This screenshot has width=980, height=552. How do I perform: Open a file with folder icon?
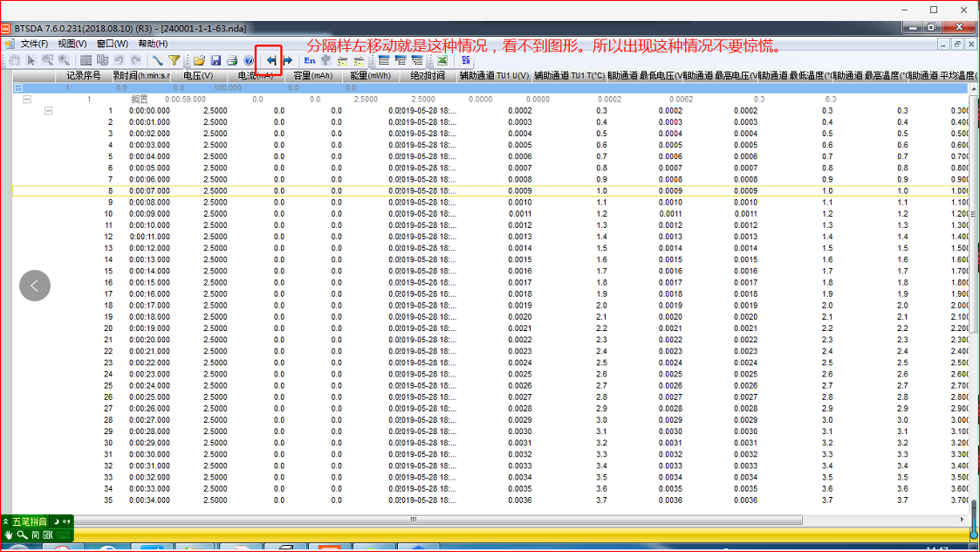pyautogui.click(x=199, y=60)
